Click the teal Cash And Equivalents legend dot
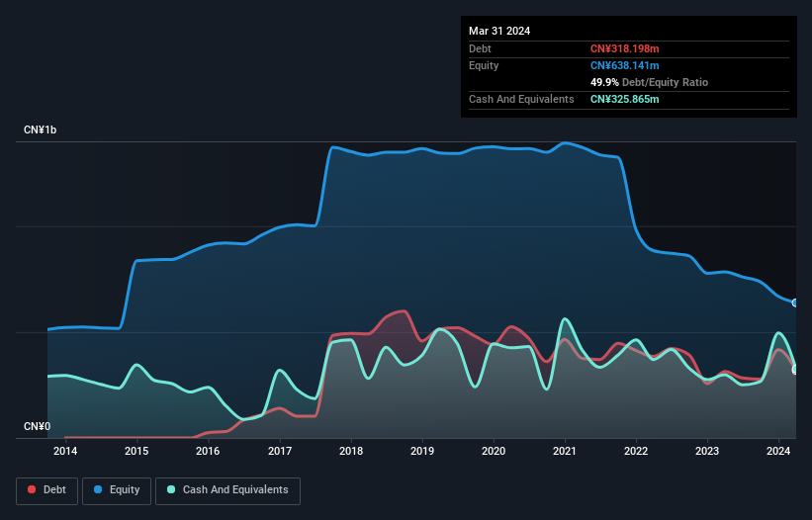The height and width of the screenshot is (520, 812). (x=171, y=489)
